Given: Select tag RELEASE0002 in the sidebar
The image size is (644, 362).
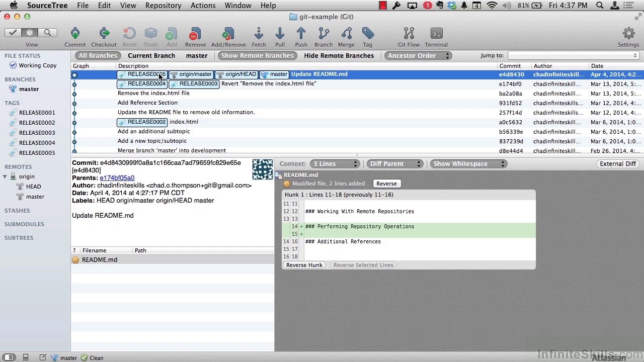Looking at the screenshot, I should (x=37, y=123).
